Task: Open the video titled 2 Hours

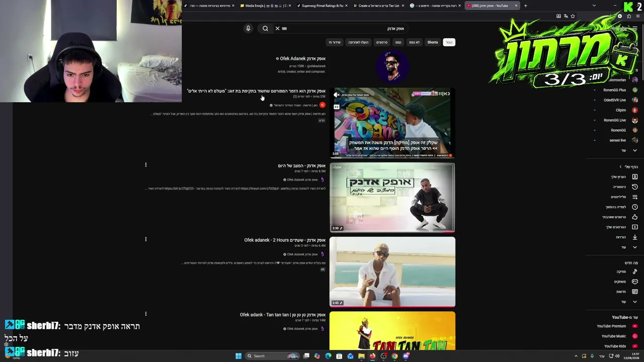Action: 285,240
